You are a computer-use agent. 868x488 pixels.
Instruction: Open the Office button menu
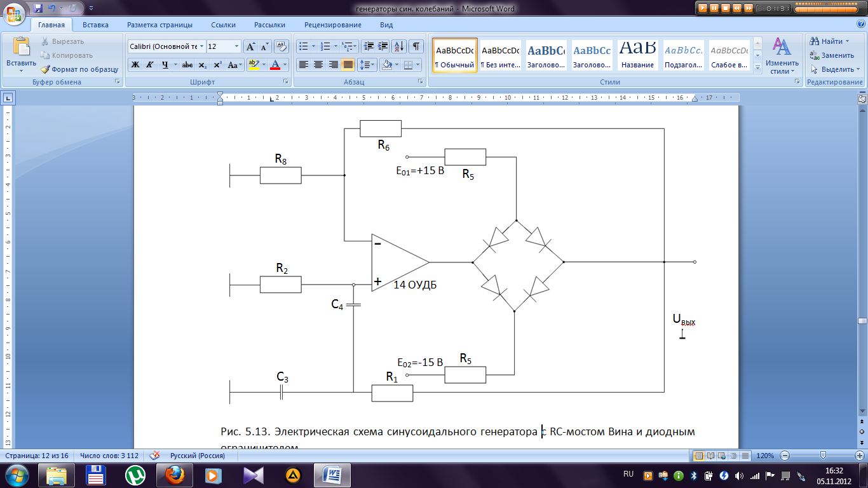pos(15,13)
